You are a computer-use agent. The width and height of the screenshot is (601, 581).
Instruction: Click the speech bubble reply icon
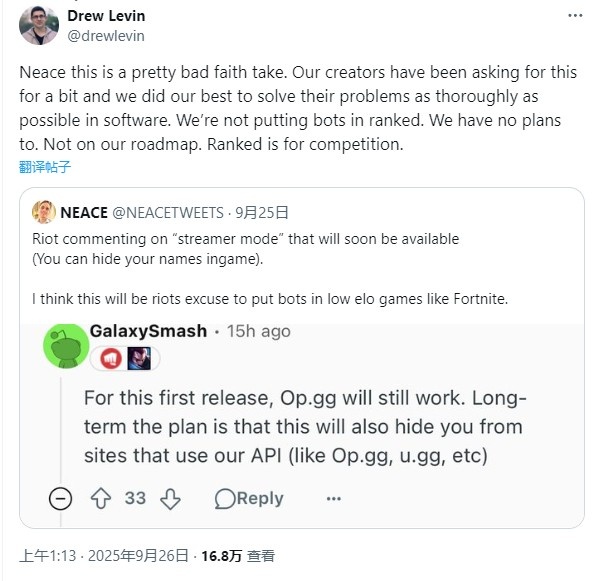coord(224,498)
